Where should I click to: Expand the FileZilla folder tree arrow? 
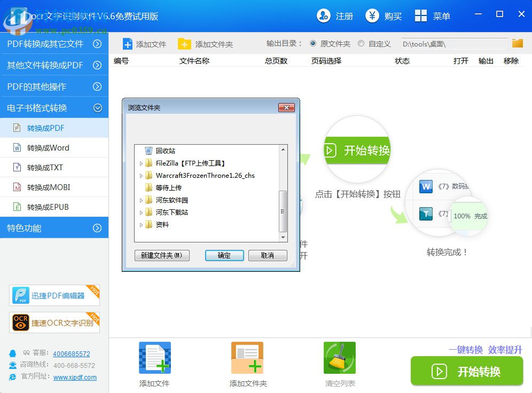pyautogui.click(x=141, y=163)
